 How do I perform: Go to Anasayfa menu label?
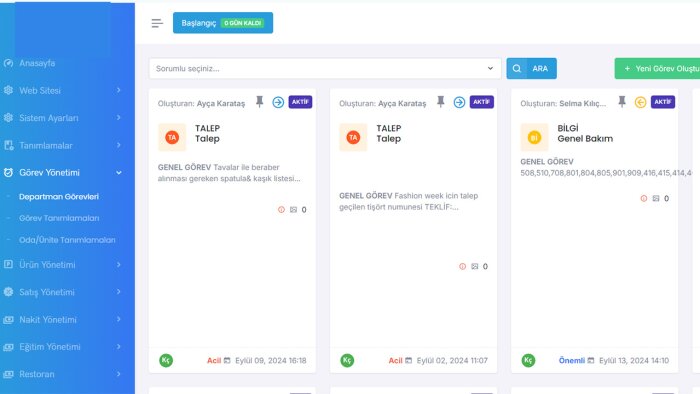coord(37,63)
